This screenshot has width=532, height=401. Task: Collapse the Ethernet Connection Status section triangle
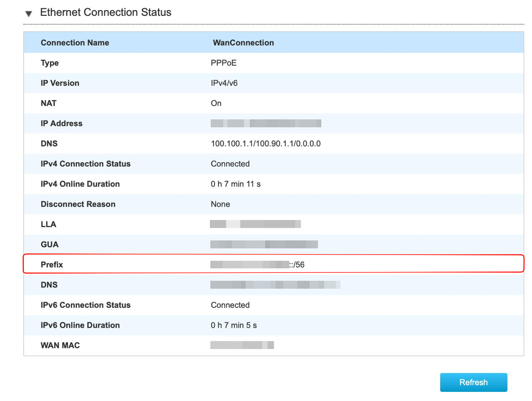(29, 14)
